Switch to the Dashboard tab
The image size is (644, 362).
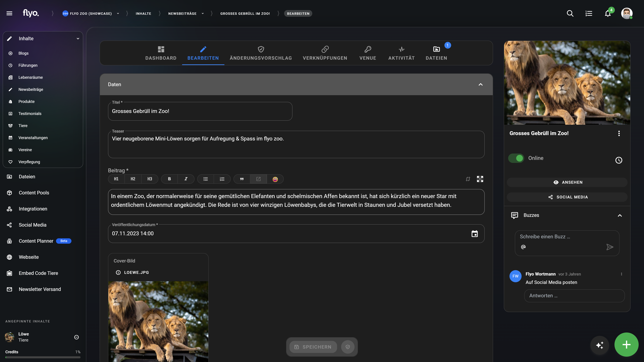(x=161, y=53)
